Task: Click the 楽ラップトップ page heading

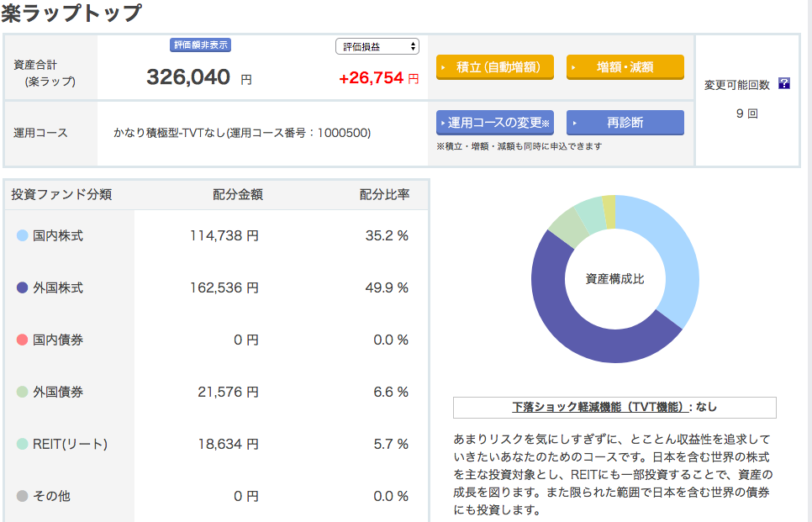Action: [x=71, y=13]
